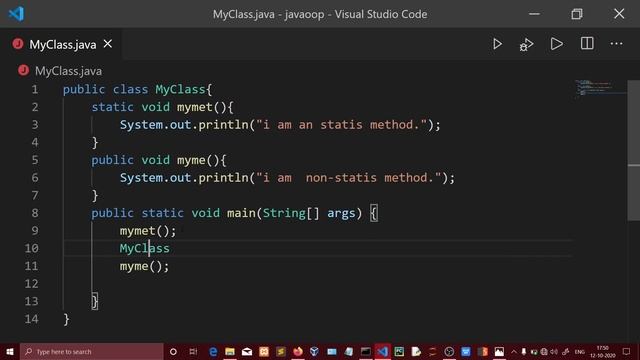Close the MyClass.java tab
Screen dimensions: 640x360
point(108,44)
